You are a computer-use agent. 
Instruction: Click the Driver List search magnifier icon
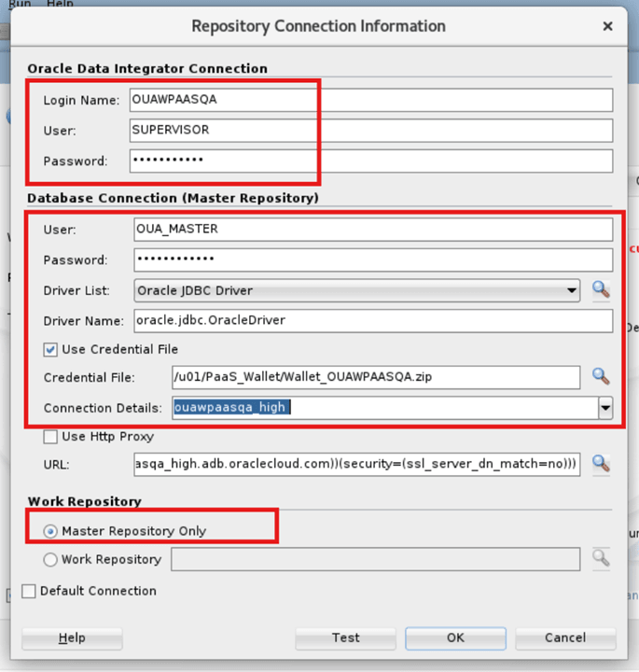(x=601, y=290)
